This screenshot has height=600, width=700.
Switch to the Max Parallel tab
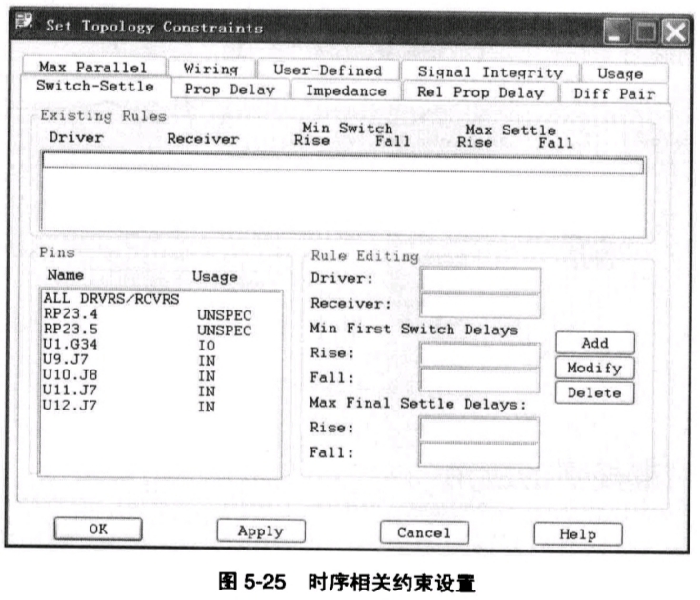[93, 67]
